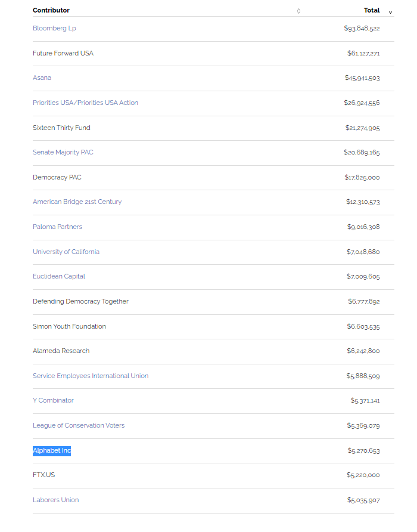Open League of Conservation Voters link
This screenshot has width=417, height=532.
(79, 425)
